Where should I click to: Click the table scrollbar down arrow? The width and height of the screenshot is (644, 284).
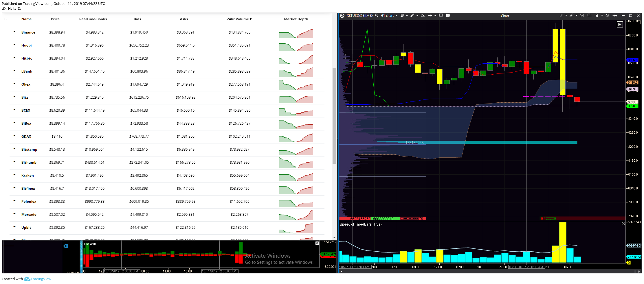click(x=334, y=238)
